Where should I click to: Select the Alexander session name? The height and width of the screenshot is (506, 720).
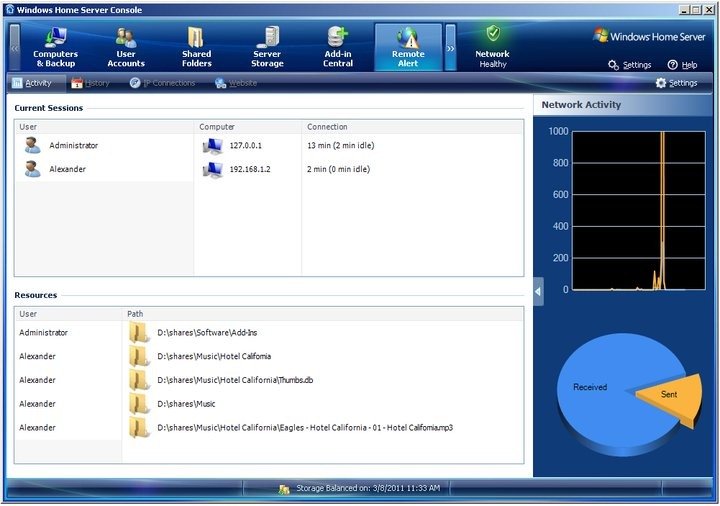68,169
